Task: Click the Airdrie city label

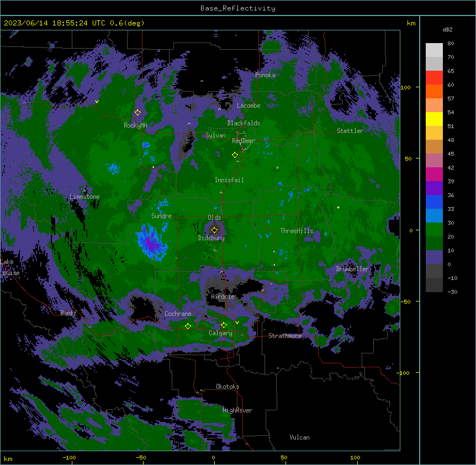Action: click(223, 297)
